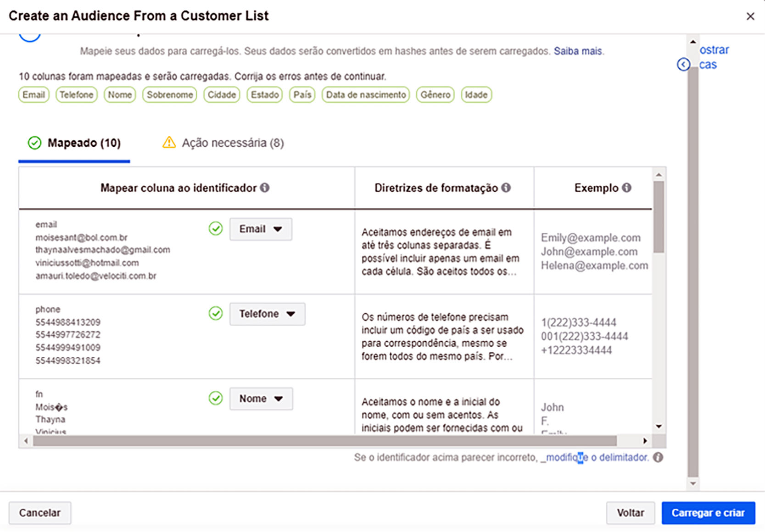
Task: Click the info icon next to Exemplo
Action: (x=626, y=188)
